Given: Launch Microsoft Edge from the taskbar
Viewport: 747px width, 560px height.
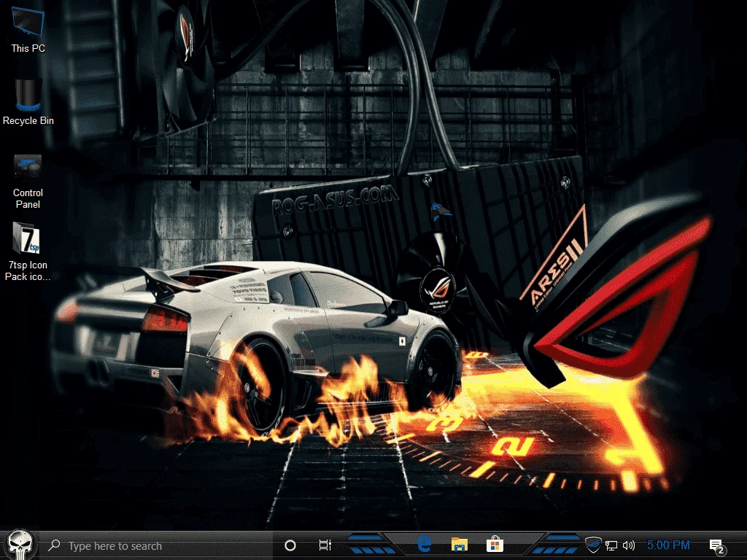Looking at the screenshot, I should point(424,544).
